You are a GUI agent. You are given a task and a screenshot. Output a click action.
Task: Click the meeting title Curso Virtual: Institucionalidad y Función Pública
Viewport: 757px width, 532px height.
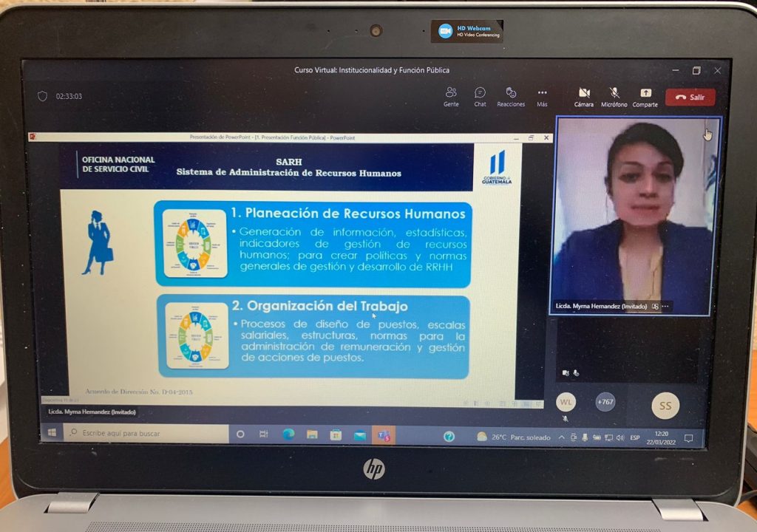click(372, 70)
